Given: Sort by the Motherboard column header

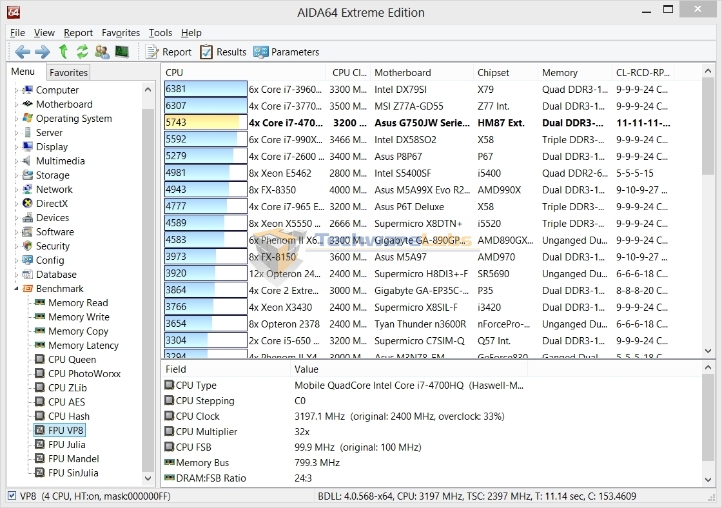Looking at the screenshot, I should (422, 72).
